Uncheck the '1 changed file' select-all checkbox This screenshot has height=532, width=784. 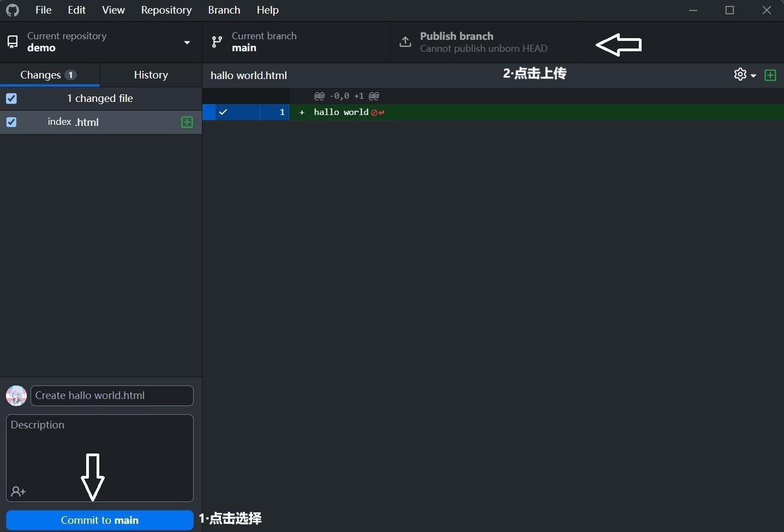(x=11, y=99)
